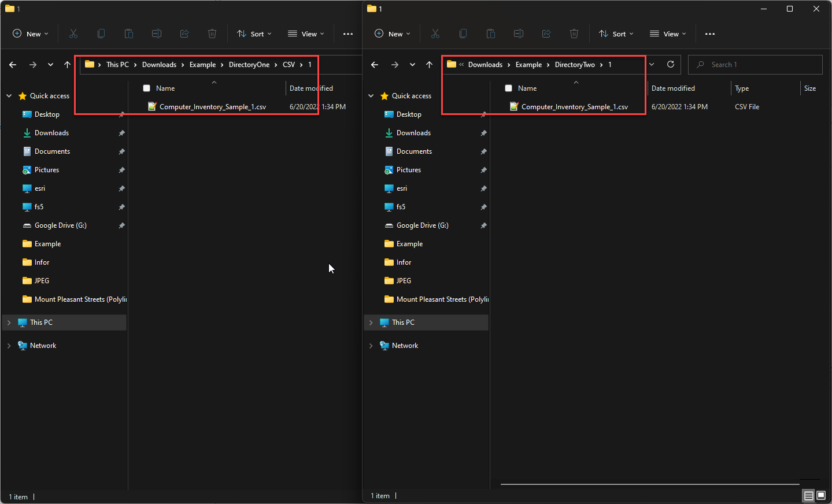This screenshot has width=832, height=504.
Task: Open See more options in left window
Action: pyautogui.click(x=348, y=34)
